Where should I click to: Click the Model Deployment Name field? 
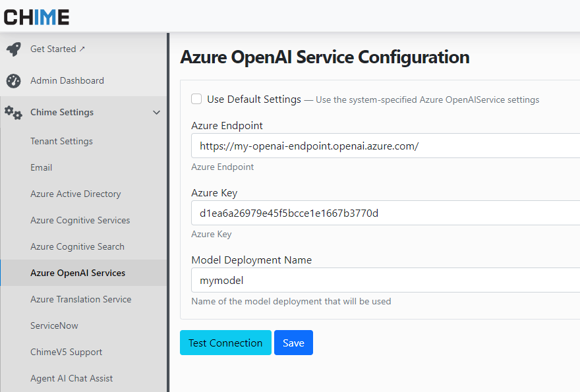(382, 280)
